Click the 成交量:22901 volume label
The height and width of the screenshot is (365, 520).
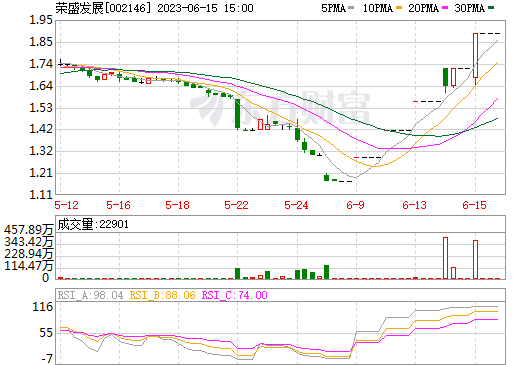tap(93, 224)
